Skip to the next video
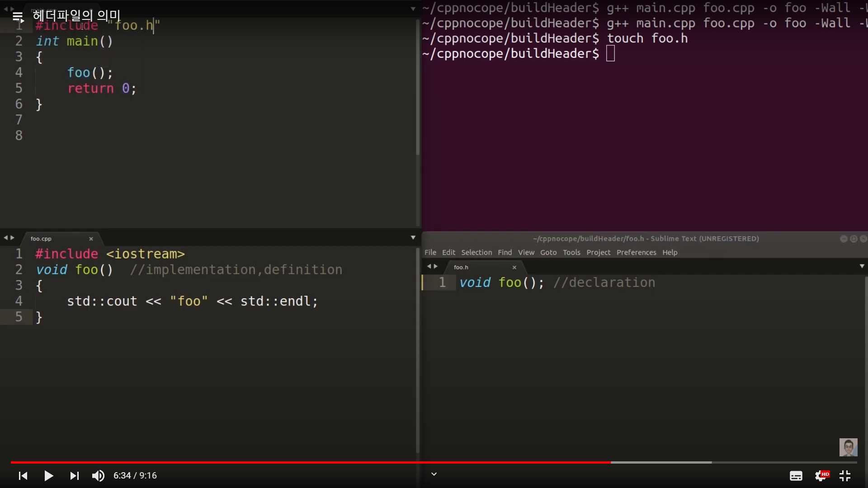868x488 pixels. pyautogui.click(x=74, y=475)
